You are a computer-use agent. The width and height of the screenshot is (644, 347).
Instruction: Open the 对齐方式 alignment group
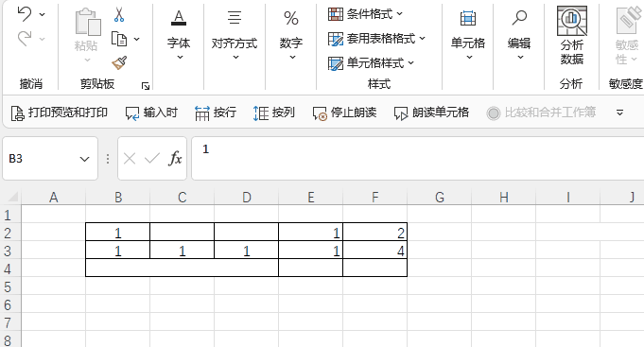point(235,35)
